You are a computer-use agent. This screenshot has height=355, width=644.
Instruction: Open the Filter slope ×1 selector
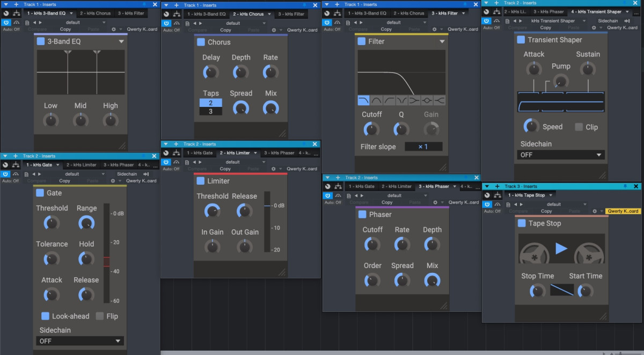[423, 147]
